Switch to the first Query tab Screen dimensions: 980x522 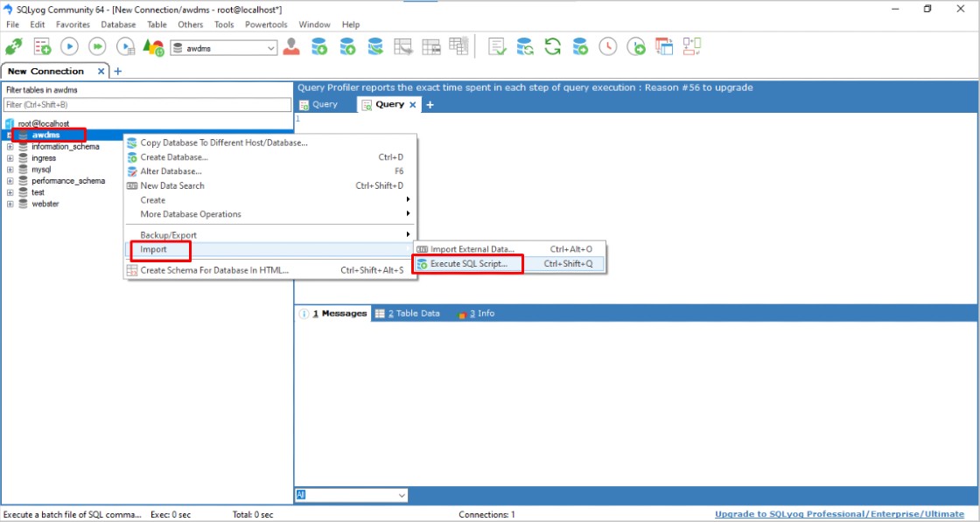click(318, 104)
